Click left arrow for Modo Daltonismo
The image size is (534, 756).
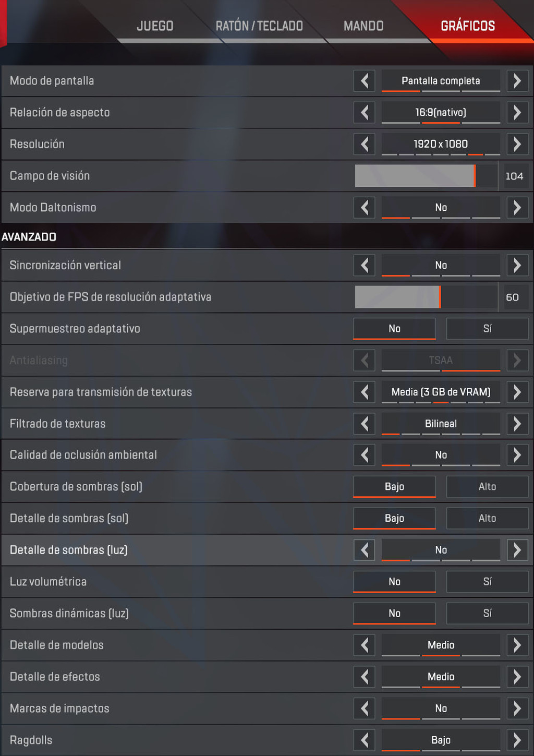click(365, 208)
